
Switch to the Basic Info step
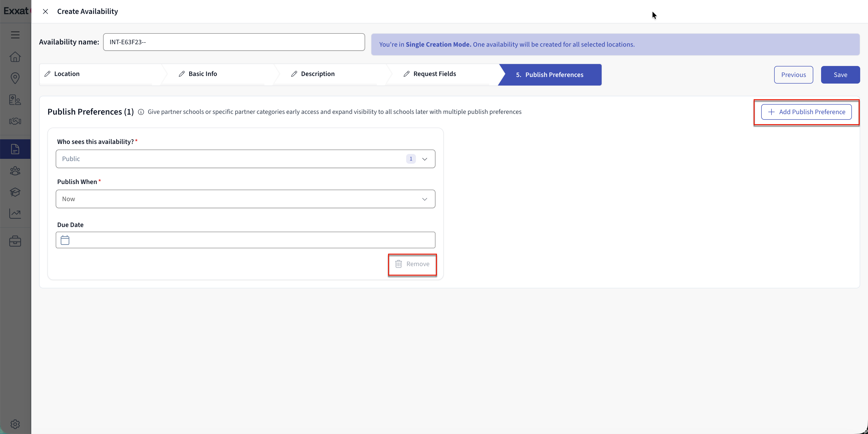(x=203, y=74)
